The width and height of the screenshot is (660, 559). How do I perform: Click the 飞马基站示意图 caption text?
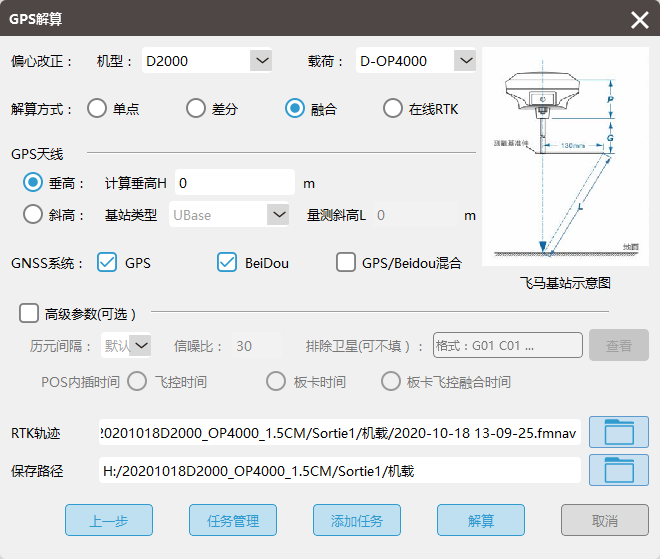(x=565, y=283)
